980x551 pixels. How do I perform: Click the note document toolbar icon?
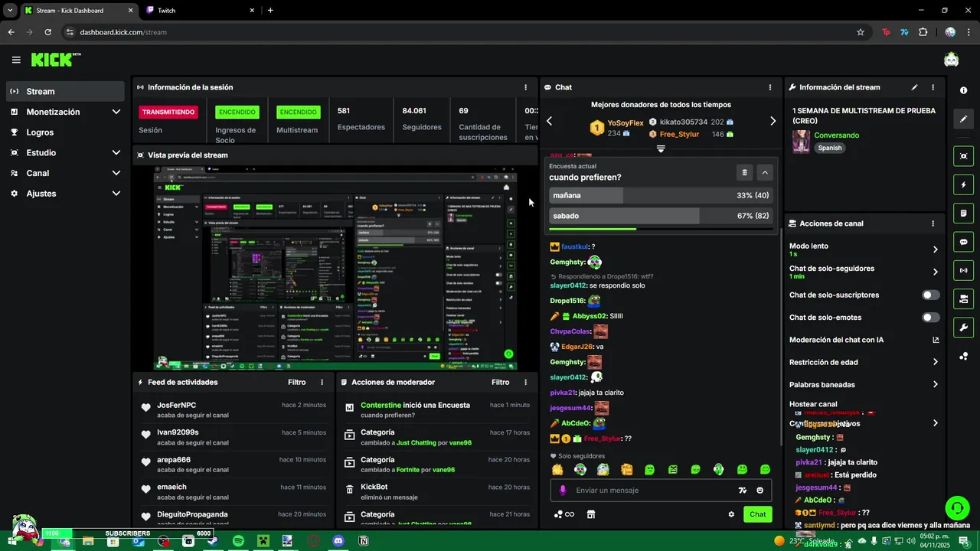(x=963, y=213)
